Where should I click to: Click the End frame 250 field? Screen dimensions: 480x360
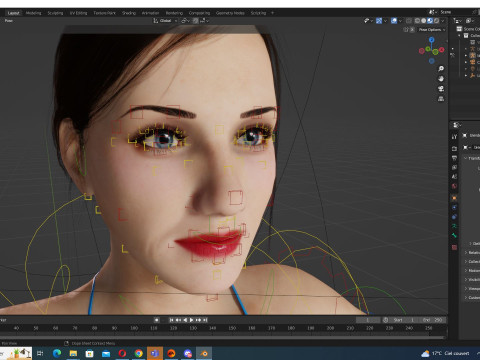click(432, 320)
